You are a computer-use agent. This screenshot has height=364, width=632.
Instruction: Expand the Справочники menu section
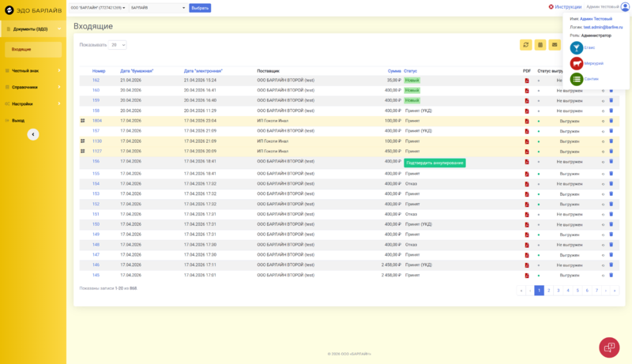33,88
